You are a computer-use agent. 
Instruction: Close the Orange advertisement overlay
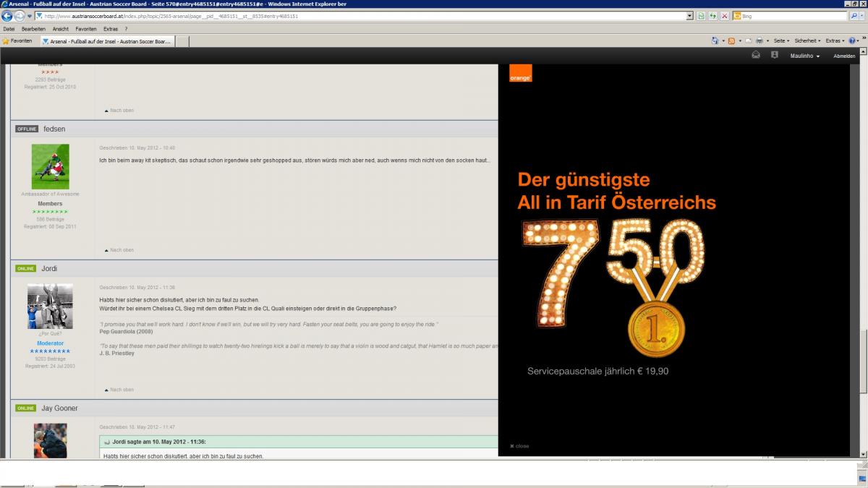519,446
